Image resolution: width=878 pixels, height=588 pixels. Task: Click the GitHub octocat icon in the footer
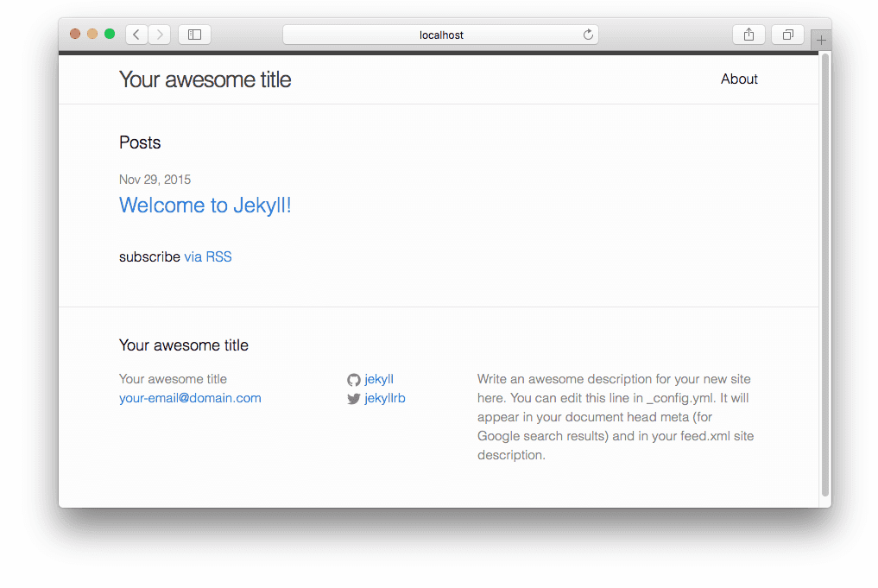[x=354, y=380]
